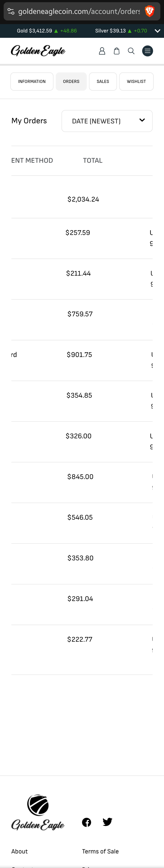Visit the Twitter bird icon
This screenshot has width=164, height=868.
(107, 822)
